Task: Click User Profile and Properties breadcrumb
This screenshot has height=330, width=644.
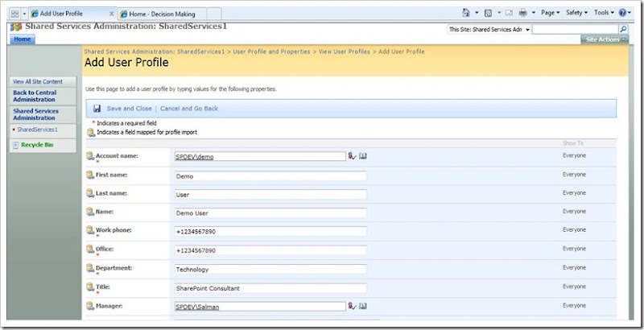Action: point(271,52)
